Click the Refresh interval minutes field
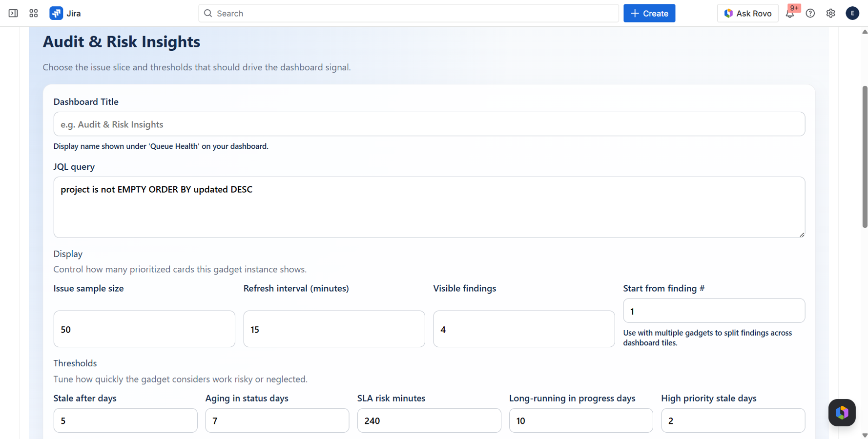 (x=334, y=329)
